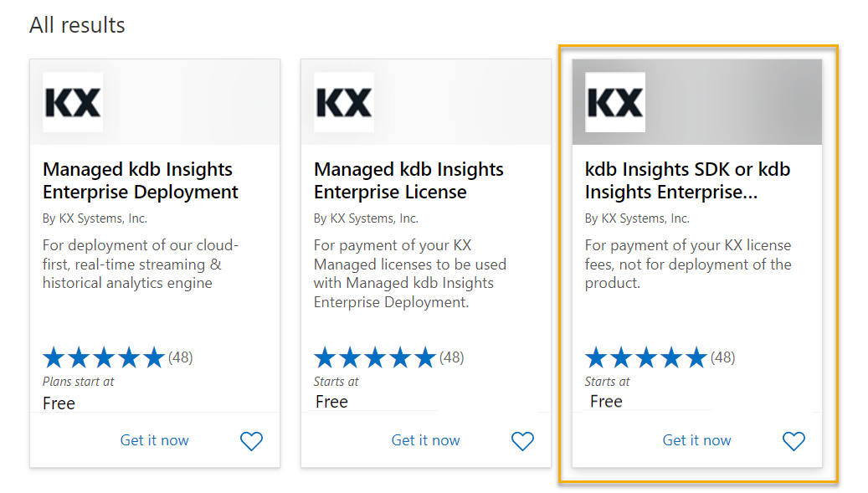The image size is (868, 493).
Task: Open Managed kdb Insights Enterprise Deployment title
Action: [x=141, y=181]
